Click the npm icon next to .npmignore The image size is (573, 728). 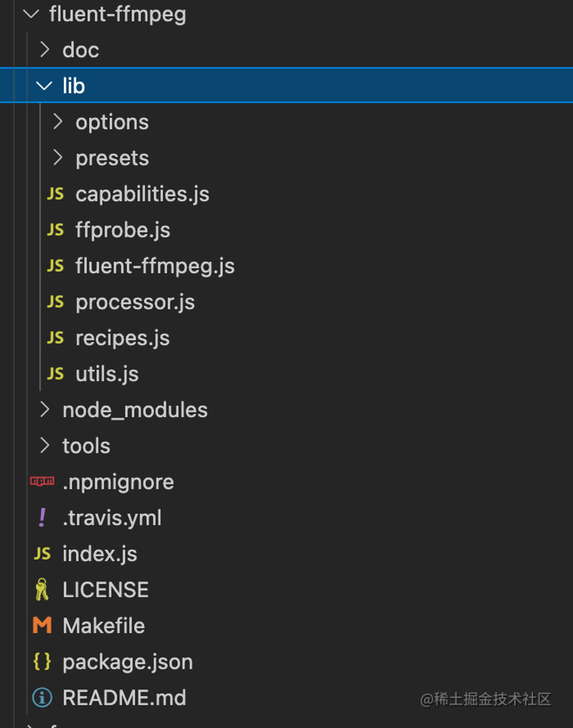[x=42, y=482]
